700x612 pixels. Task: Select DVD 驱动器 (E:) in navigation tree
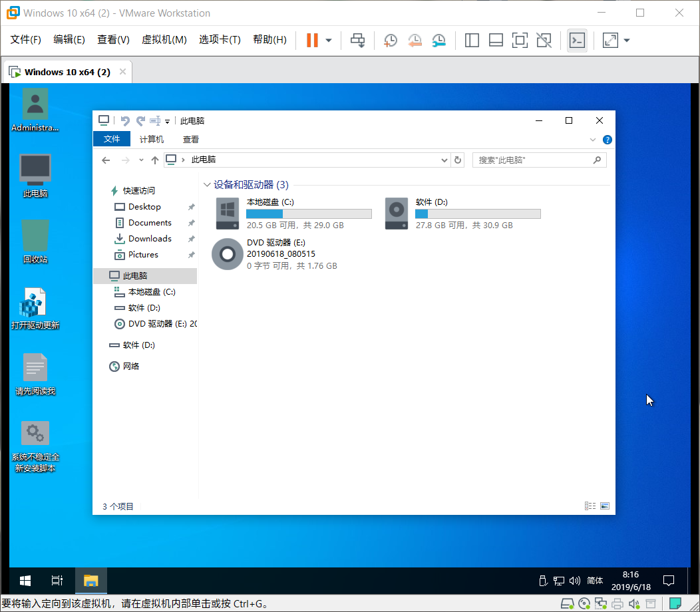tap(155, 324)
